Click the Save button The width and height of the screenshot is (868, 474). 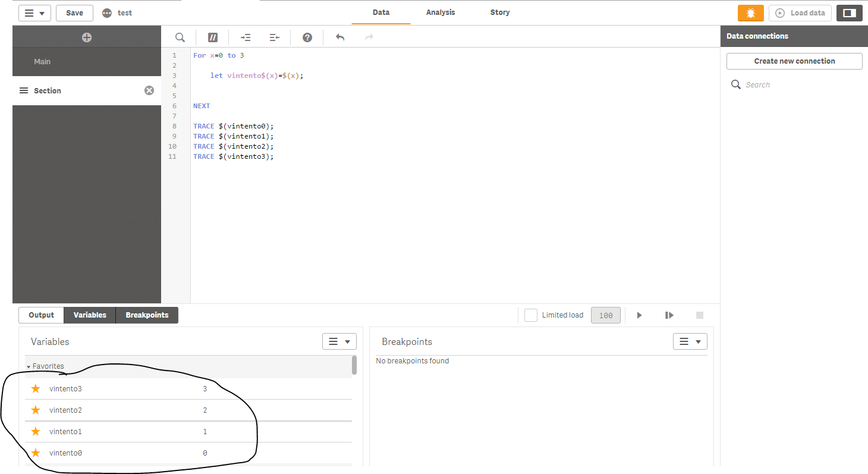coord(74,13)
